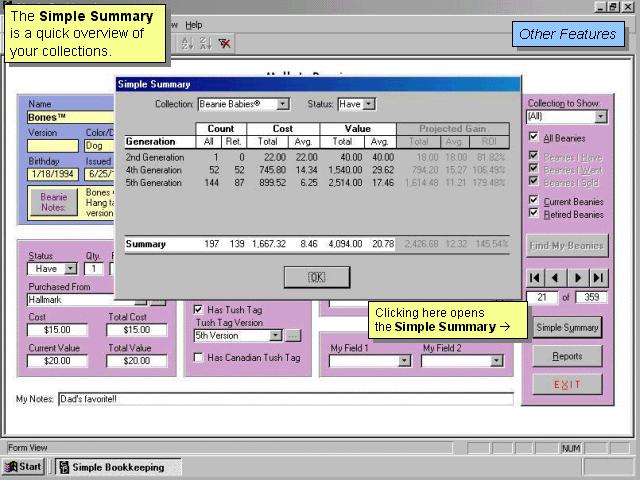Image resolution: width=640 pixels, height=480 pixels.
Task: Open the Collection to Show dropdown
Action: coord(600,117)
